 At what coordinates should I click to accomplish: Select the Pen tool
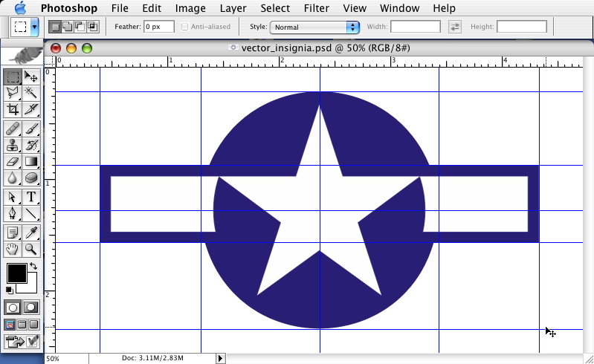(13, 213)
